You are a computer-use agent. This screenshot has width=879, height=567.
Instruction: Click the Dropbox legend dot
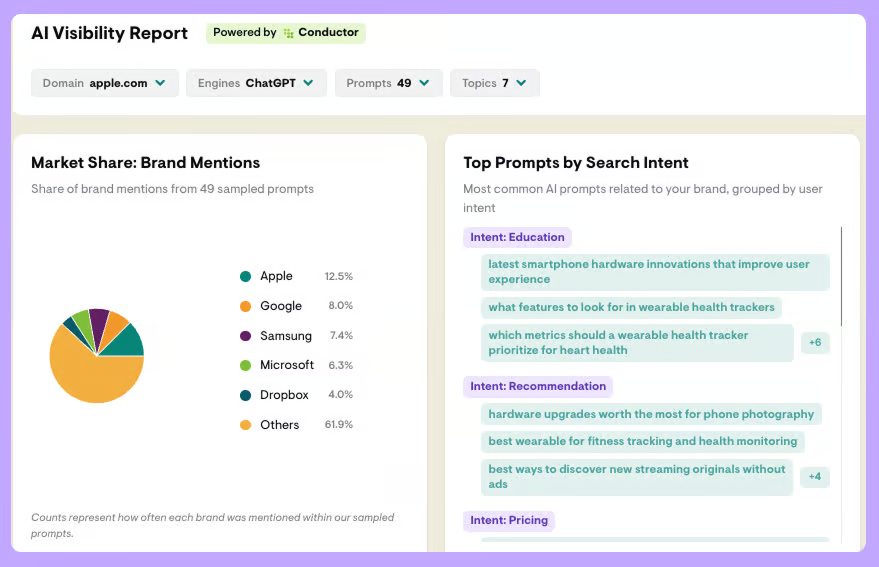pos(245,395)
